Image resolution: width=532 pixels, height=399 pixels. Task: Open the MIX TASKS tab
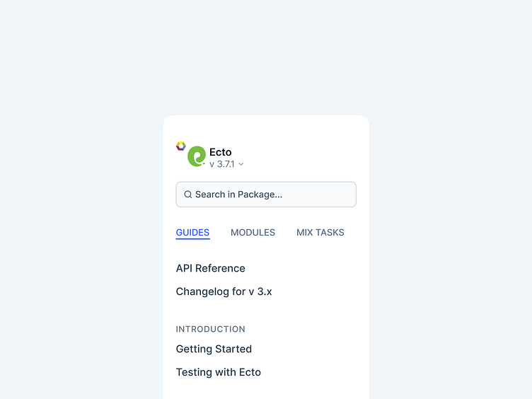pyautogui.click(x=320, y=232)
